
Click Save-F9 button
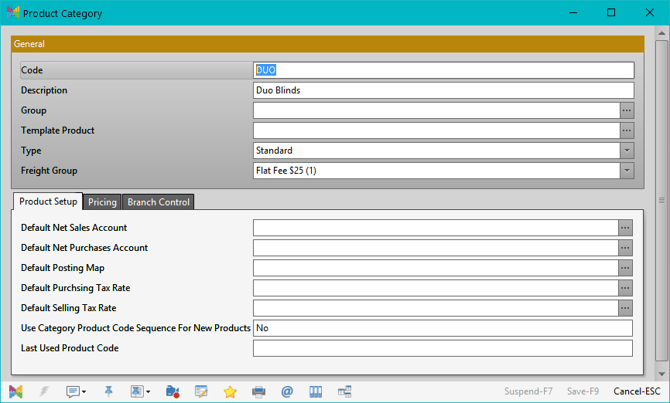583,391
